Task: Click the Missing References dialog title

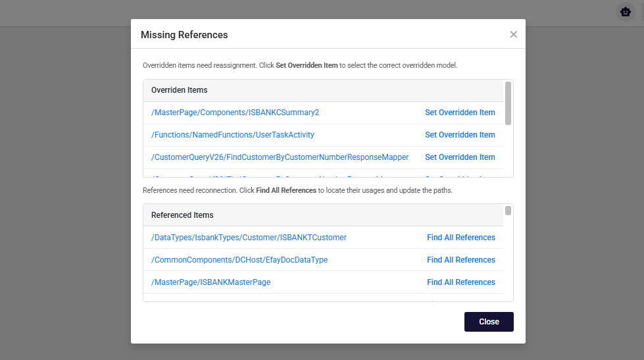Action: tap(184, 35)
